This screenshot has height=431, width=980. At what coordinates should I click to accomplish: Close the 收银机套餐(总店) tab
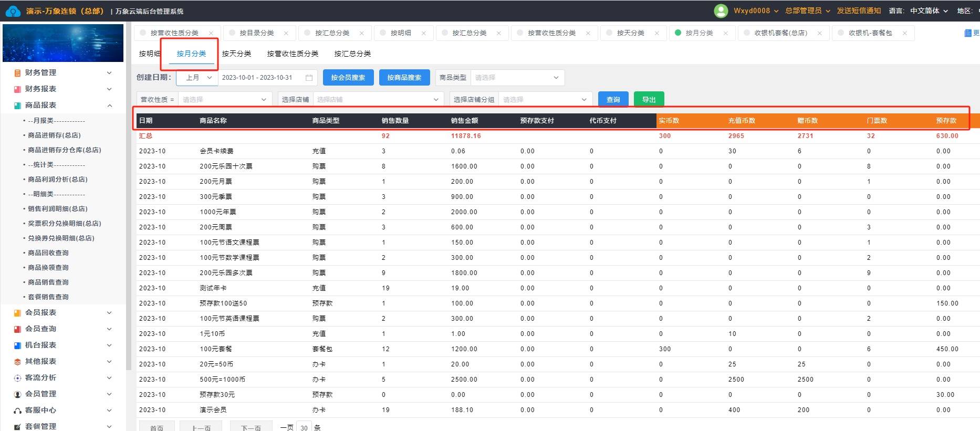pyautogui.click(x=819, y=33)
